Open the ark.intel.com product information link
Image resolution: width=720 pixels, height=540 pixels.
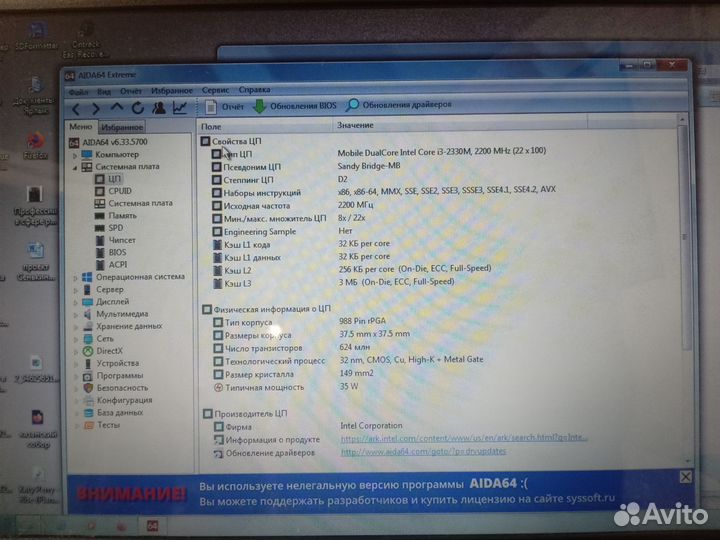click(463, 438)
